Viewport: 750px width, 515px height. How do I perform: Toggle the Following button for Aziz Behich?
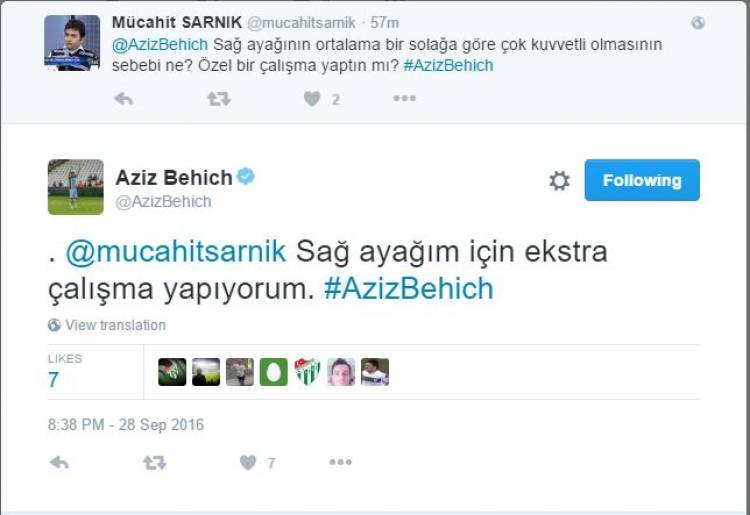click(x=642, y=180)
